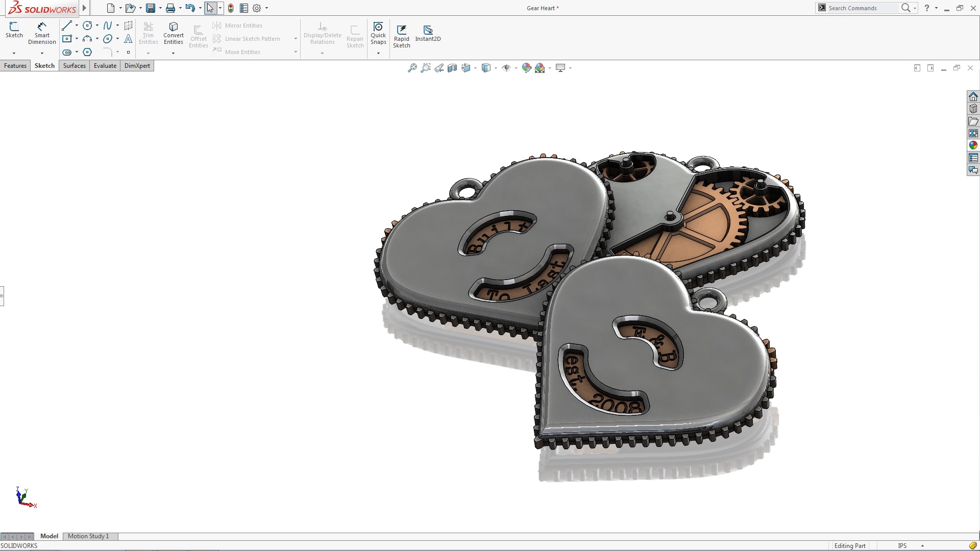Toggle Instant2D mode

click(428, 32)
